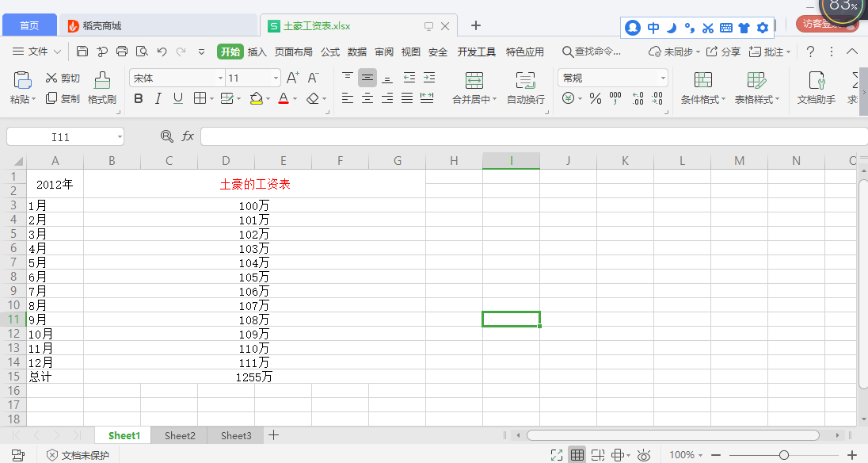
Task: Align text right
Action: click(387, 98)
